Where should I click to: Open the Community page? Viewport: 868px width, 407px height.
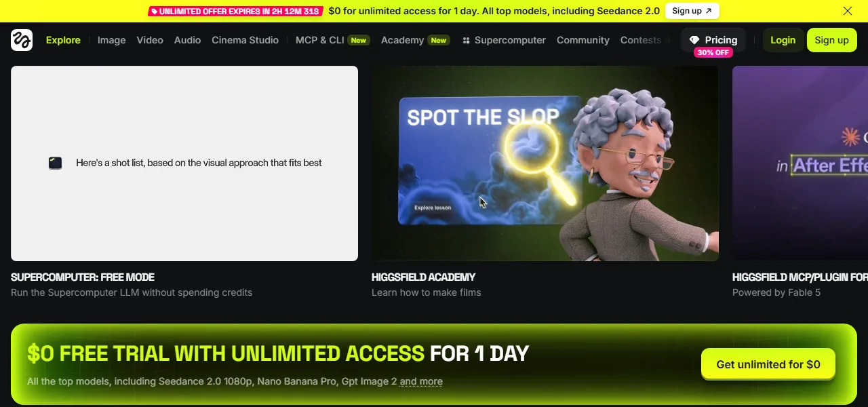click(x=583, y=40)
